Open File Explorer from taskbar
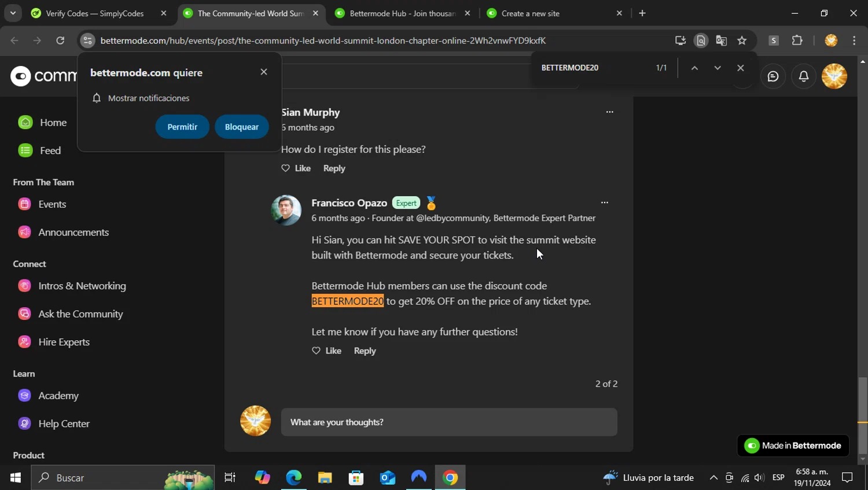 click(x=325, y=478)
